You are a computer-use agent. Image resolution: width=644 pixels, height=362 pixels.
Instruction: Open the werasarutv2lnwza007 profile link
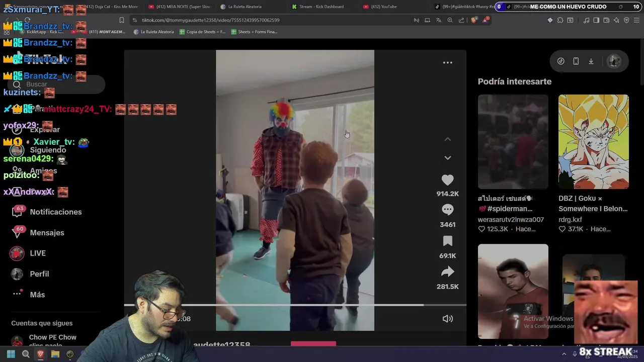click(511, 220)
